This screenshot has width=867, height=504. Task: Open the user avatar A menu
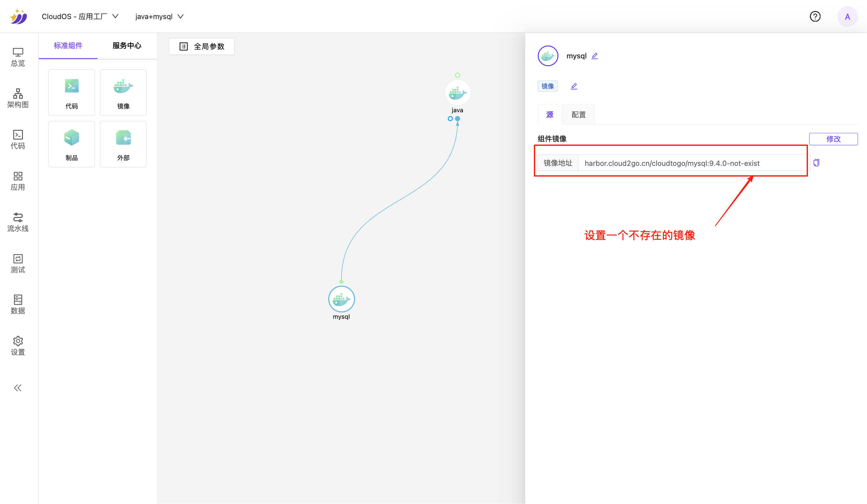click(x=847, y=16)
